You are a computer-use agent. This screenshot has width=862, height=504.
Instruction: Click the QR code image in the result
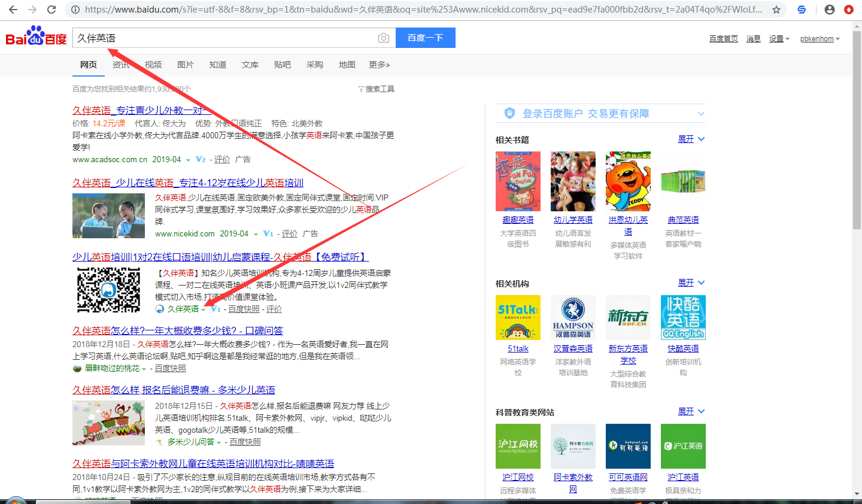[108, 290]
